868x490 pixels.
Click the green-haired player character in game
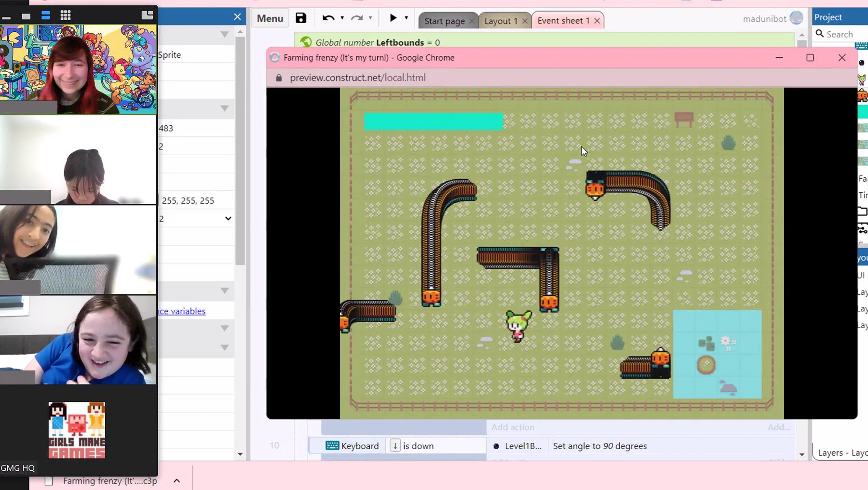pyautogui.click(x=518, y=326)
